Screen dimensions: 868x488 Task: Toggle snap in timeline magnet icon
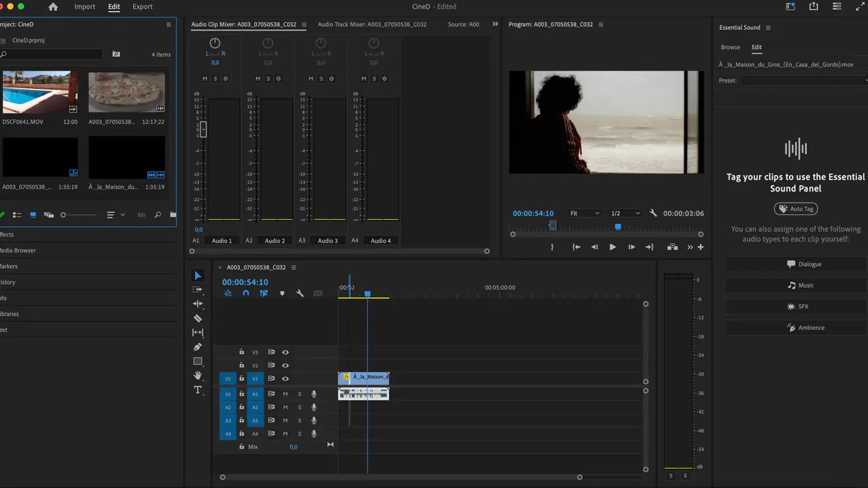click(x=246, y=294)
